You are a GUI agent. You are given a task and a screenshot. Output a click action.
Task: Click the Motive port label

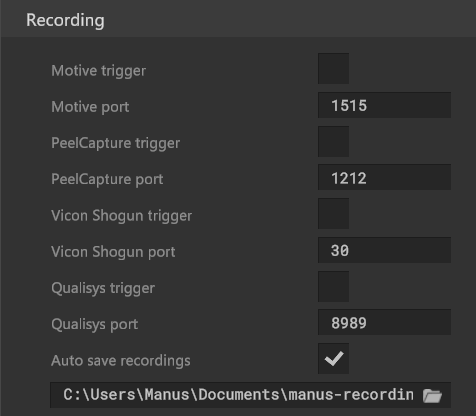90,107
